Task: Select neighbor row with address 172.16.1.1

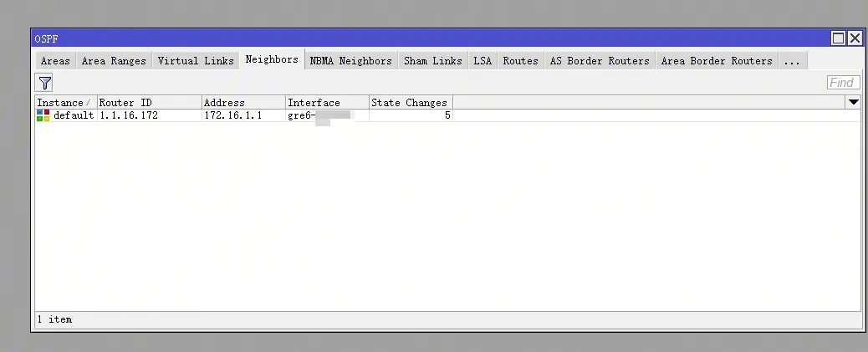Action: tap(232, 115)
